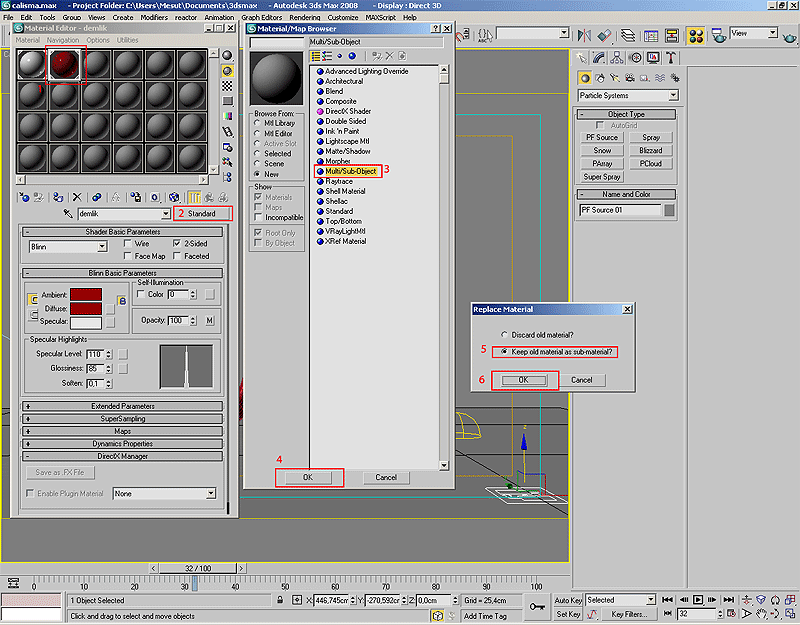This screenshot has height=625, width=800.
Task: Expand the Extended Parameters rollout
Action: click(x=123, y=406)
